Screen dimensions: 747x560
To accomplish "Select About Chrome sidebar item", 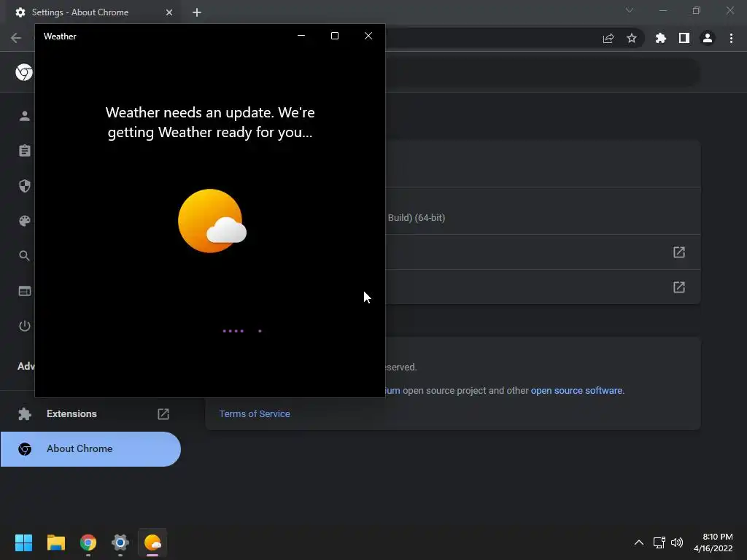I will click(x=90, y=449).
